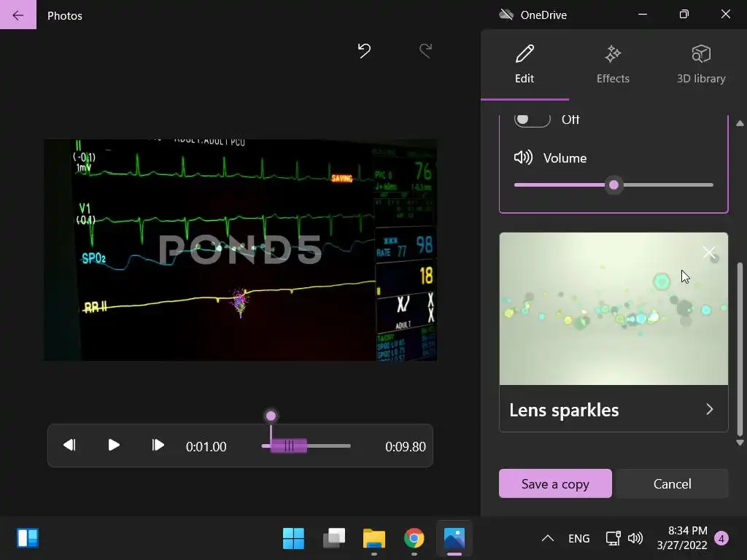Minimize the Photos window
The height and width of the screenshot is (560, 747).
pyautogui.click(x=643, y=15)
